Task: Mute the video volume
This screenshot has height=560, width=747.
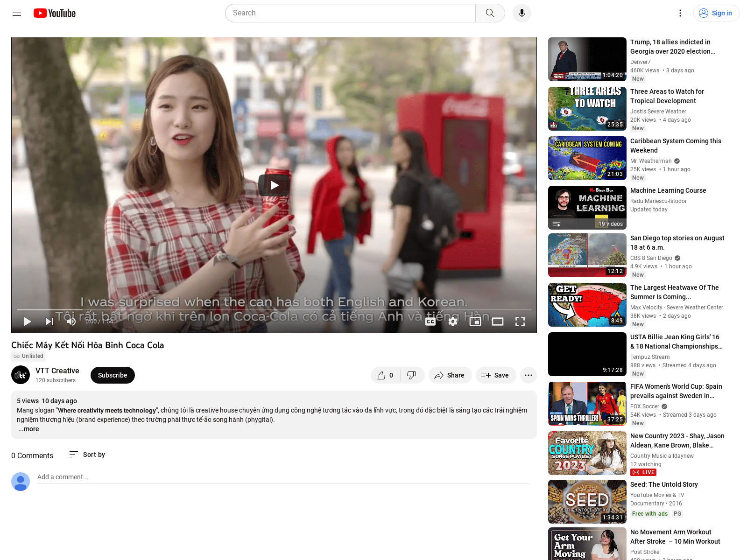Action: click(71, 321)
